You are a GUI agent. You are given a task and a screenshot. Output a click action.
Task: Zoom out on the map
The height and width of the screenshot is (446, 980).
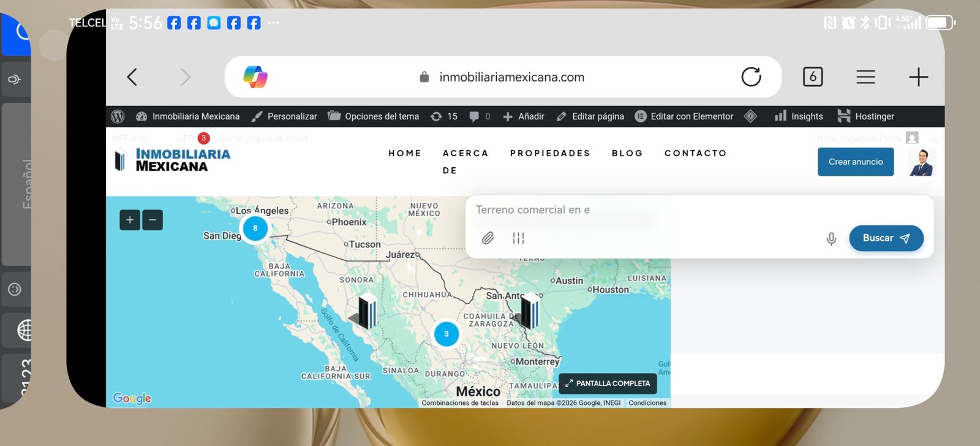point(153,220)
